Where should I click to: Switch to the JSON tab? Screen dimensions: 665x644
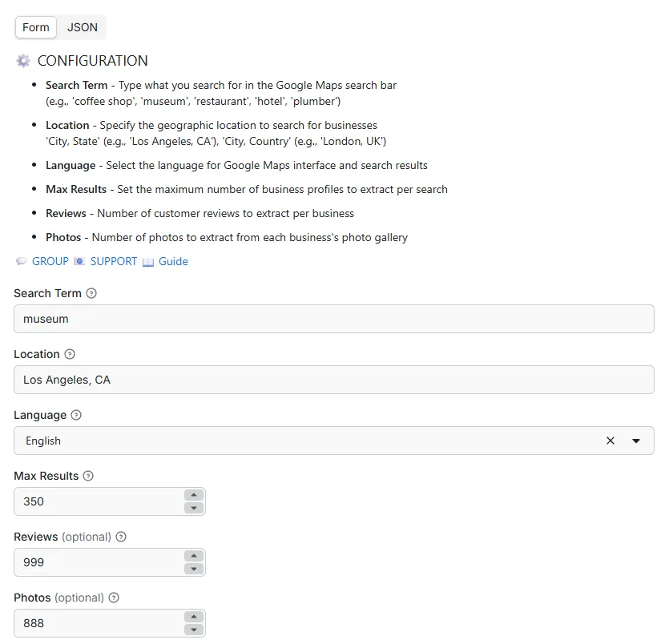pyautogui.click(x=81, y=26)
